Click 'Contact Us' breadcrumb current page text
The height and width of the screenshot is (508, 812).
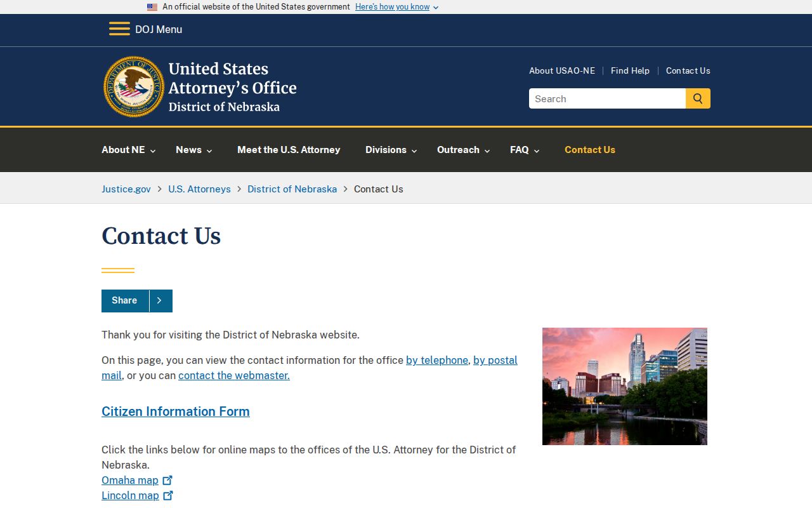(379, 189)
